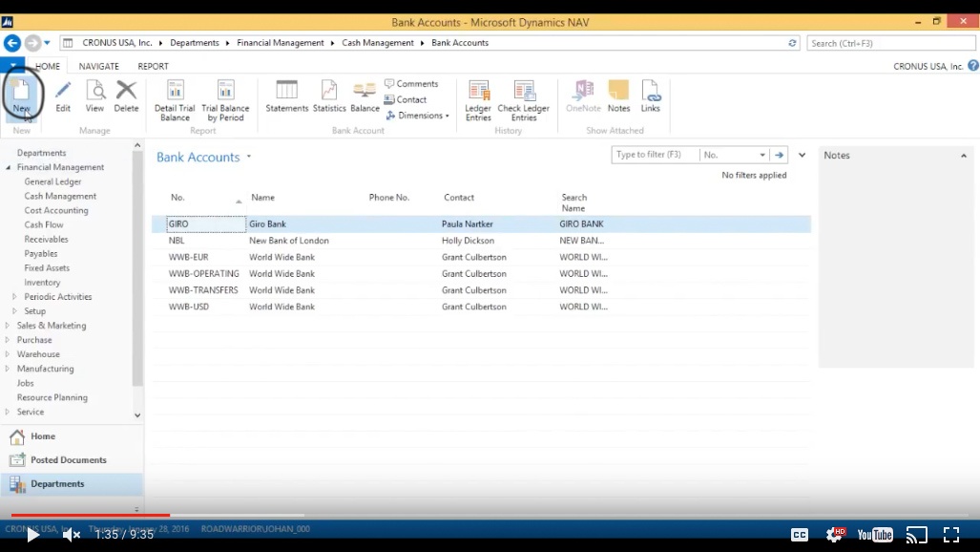Image resolution: width=980 pixels, height=552 pixels.
Task: Switch to the REPORT tab
Action: [x=153, y=66]
